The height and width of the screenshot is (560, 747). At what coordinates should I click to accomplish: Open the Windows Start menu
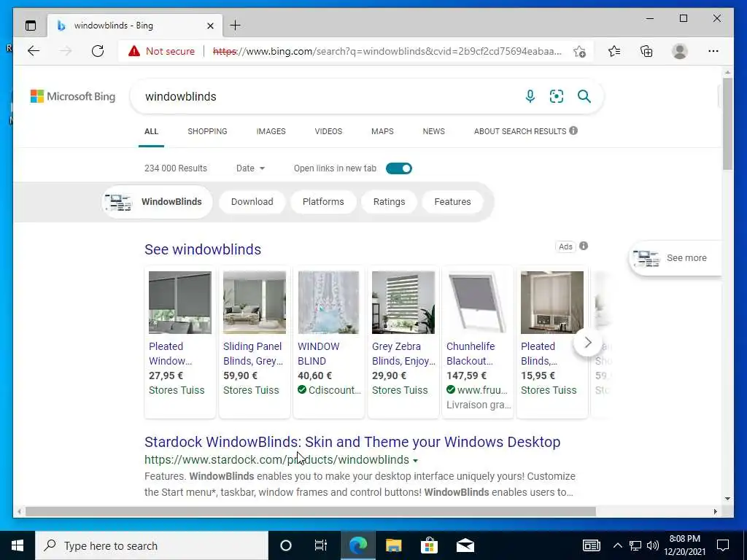pos(18,545)
